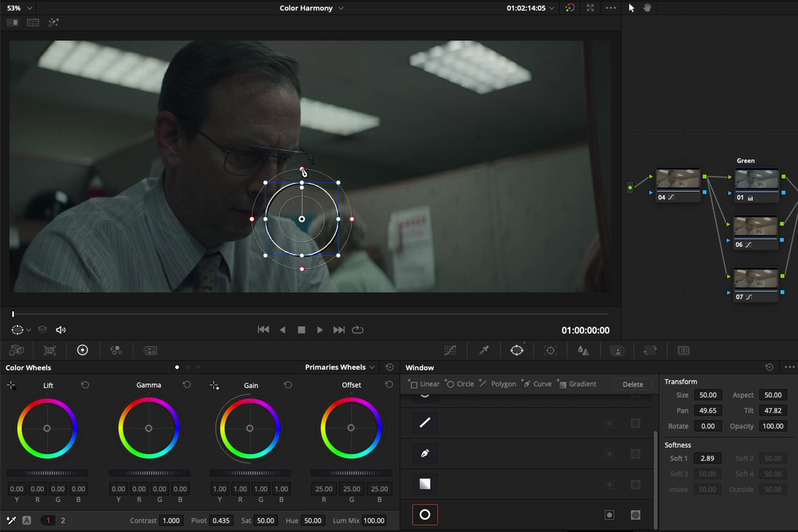This screenshot has height=532, width=798.
Task: Open the Sizing palette
Action: coord(650,350)
